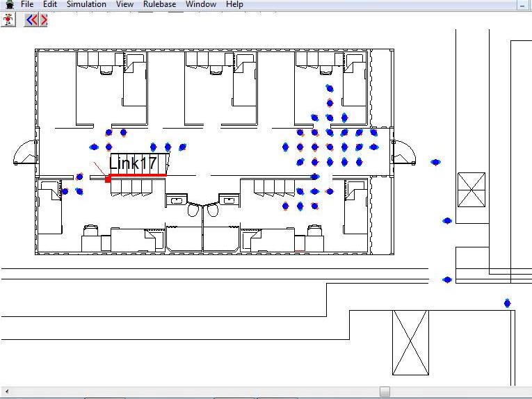
Task: Click the horizontal scrollbar thumb
Action: tap(385, 391)
